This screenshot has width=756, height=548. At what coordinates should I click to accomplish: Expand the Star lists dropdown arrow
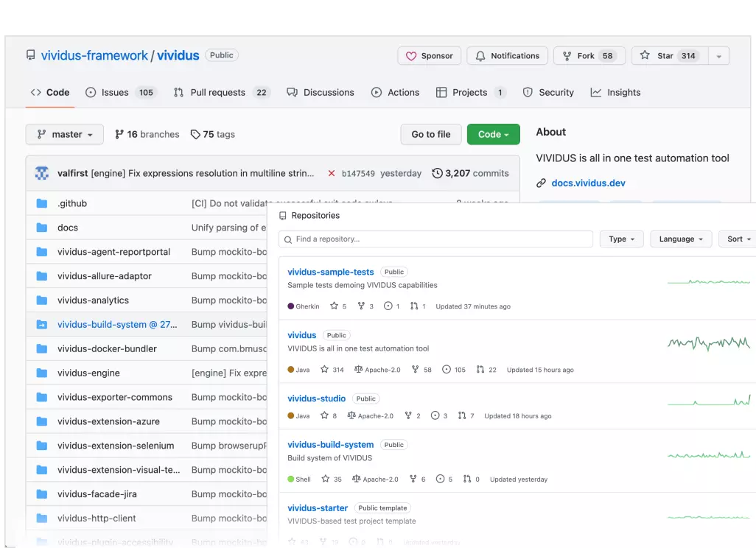[719, 56]
